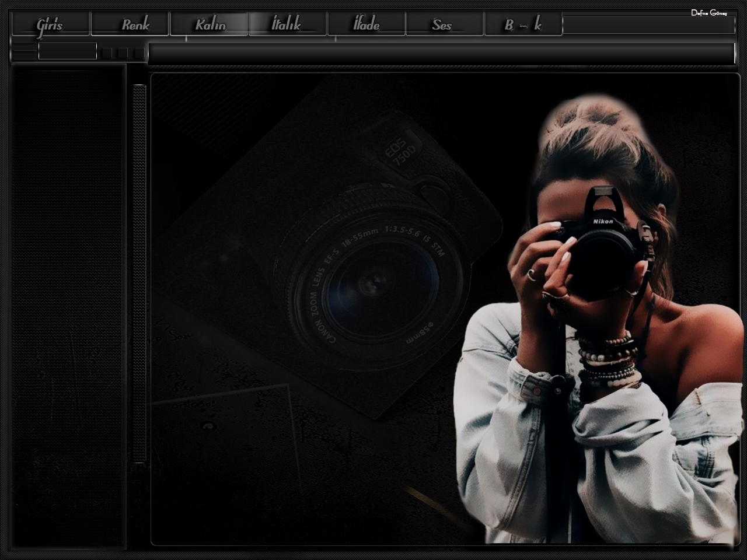Open the İfade emoticon menu
Viewport: 747px width, 560px height.
(x=366, y=24)
